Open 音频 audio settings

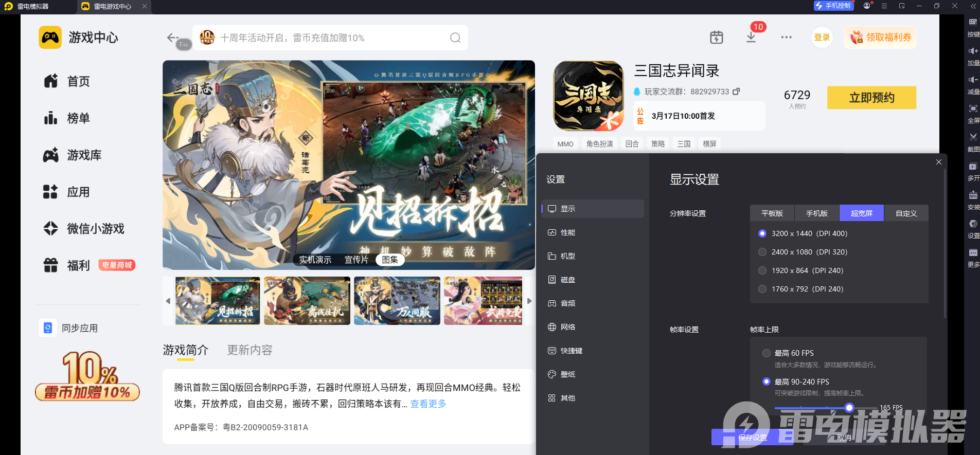(592, 303)
